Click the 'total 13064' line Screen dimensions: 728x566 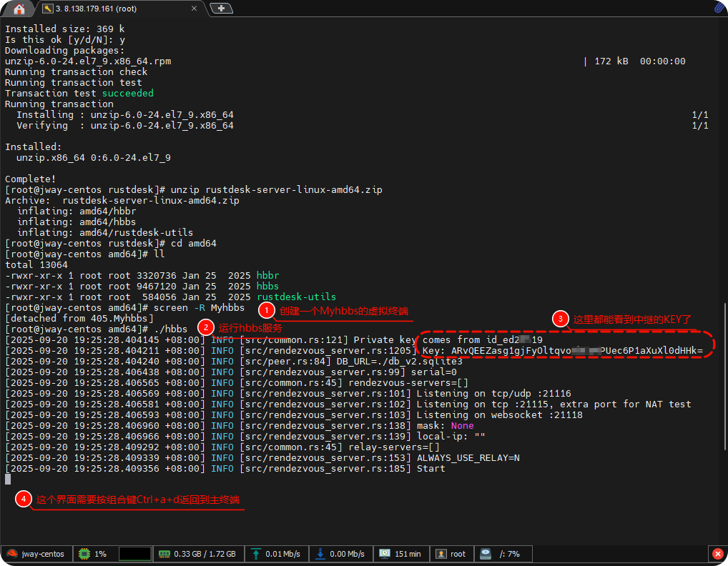pos(36,265)
